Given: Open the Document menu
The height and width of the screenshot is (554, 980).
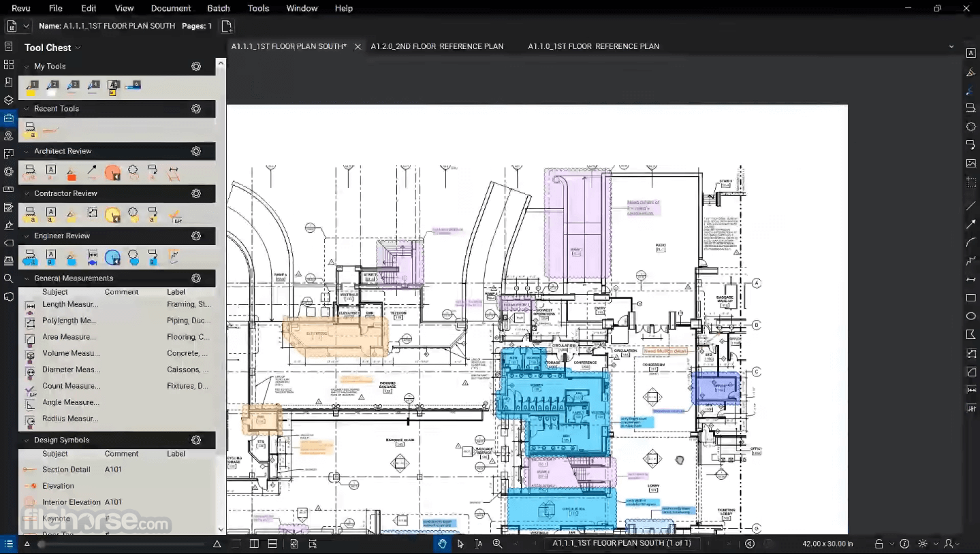Looking at the screenshot, I should coord(170,8).
